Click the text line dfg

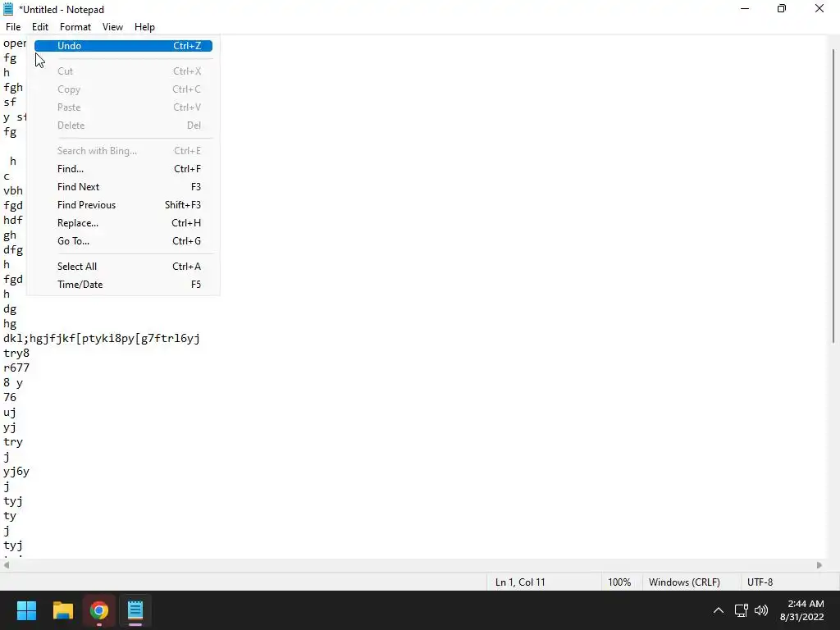click(13, 250)
